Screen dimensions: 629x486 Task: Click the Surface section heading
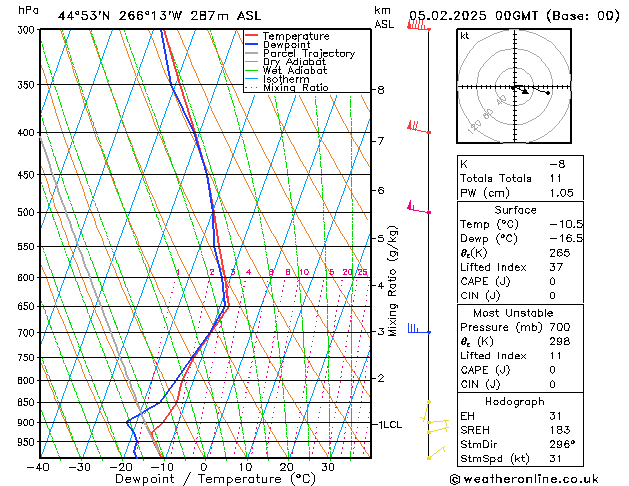[515, 210]
